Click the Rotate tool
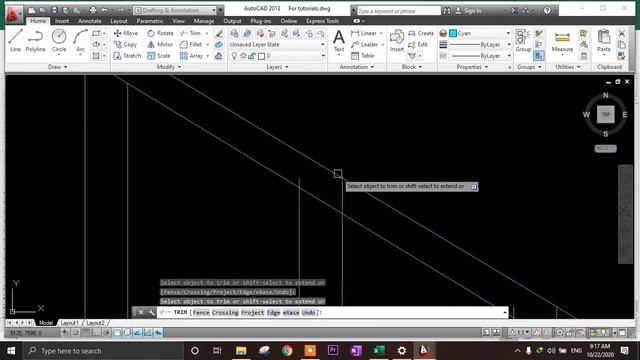Viewport: 640px width, 360px height. pos(160,33)
